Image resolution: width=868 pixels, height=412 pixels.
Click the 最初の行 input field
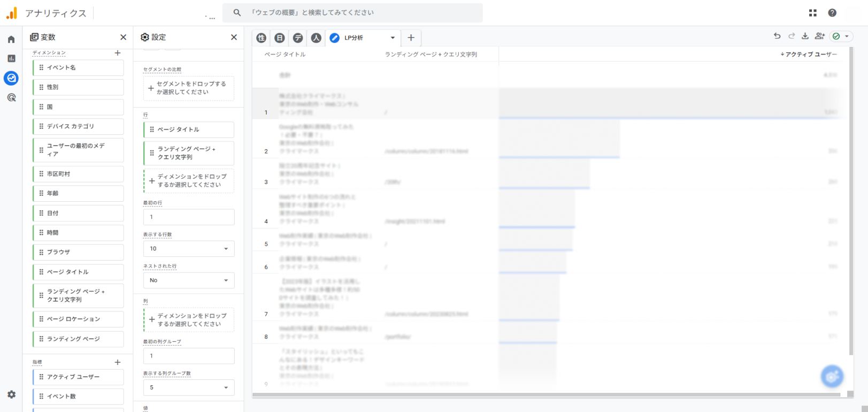189,217
